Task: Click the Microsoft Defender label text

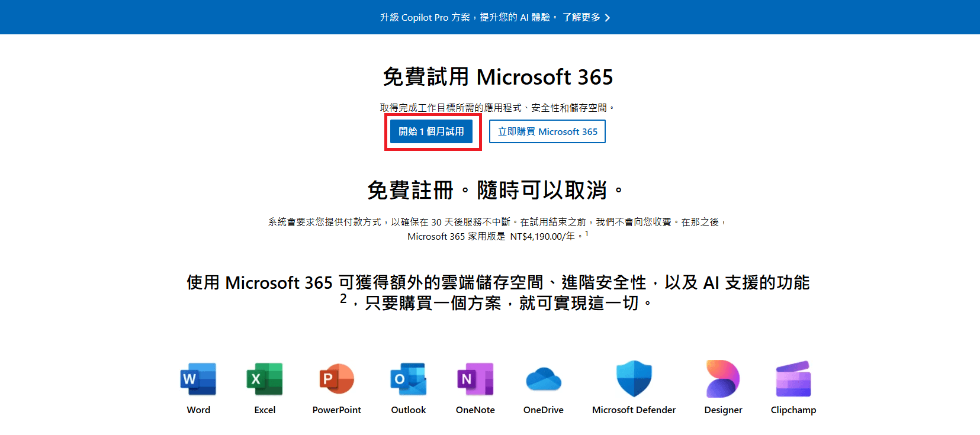Action: coord(634,410)
